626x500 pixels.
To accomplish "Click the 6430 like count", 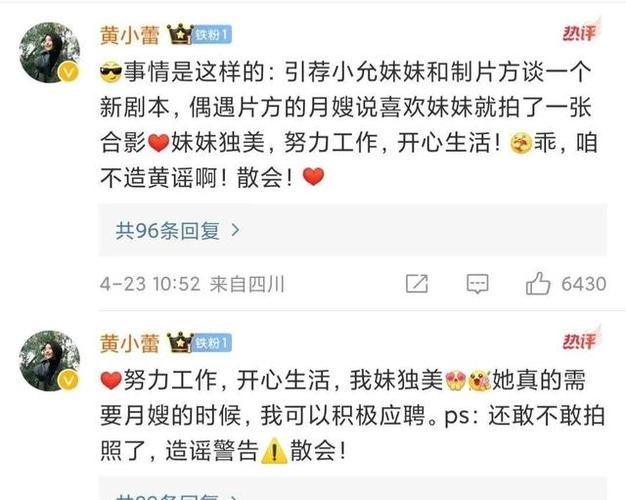I will [x=584, y=284].
